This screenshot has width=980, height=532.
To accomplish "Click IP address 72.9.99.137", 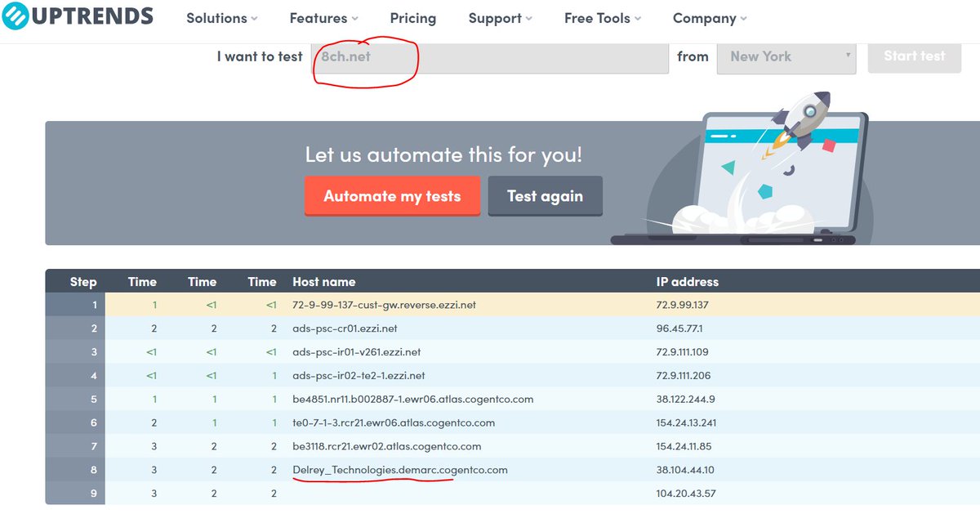I will click(x=683, y=305).
